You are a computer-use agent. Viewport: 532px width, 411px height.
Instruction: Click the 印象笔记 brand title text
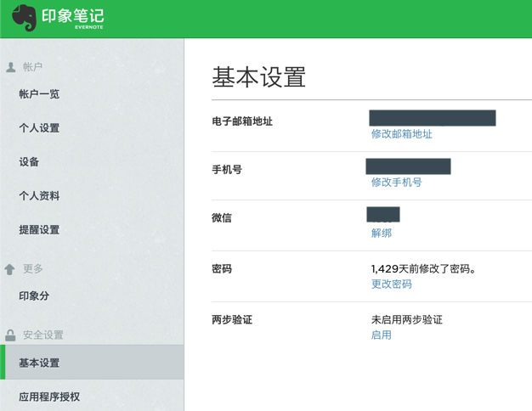click(x=72, y=16)
